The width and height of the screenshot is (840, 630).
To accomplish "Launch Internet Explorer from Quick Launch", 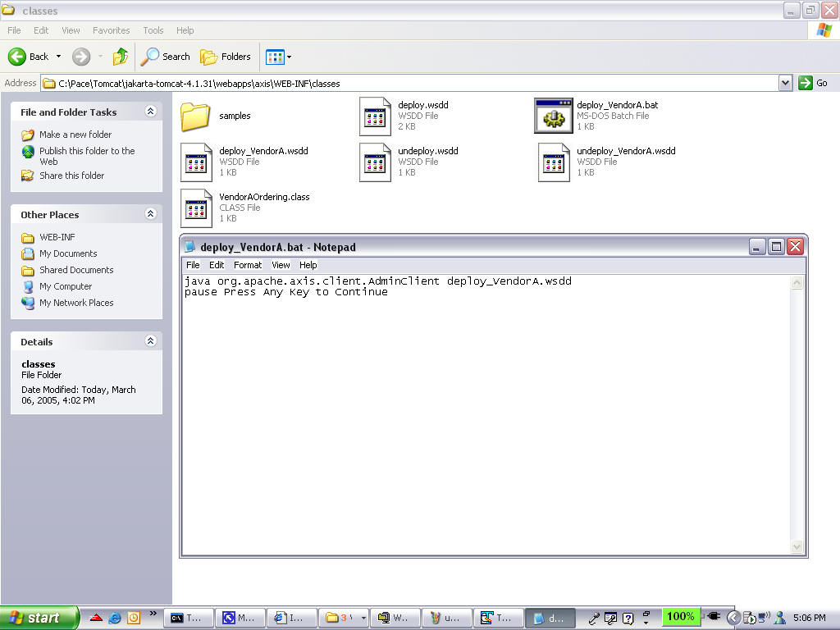I will [x=115, y=618].
